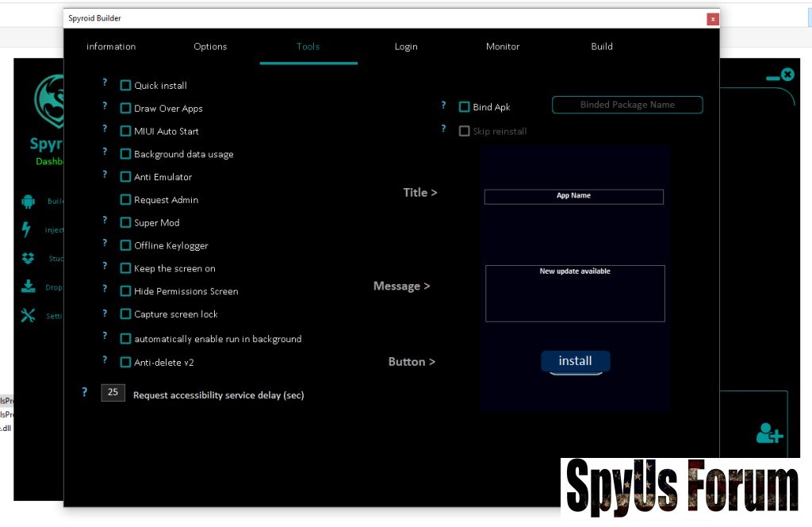The height and width of the screenshot is (527, 812).
Task: Click the question mark next to Bind Apk
Action: click(443, 105)
